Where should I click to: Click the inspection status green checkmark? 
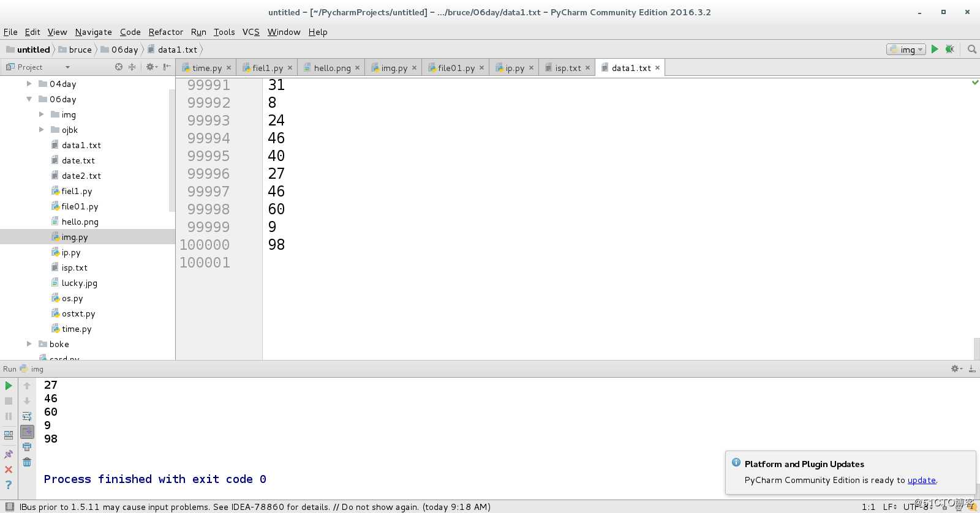(975, 82)
